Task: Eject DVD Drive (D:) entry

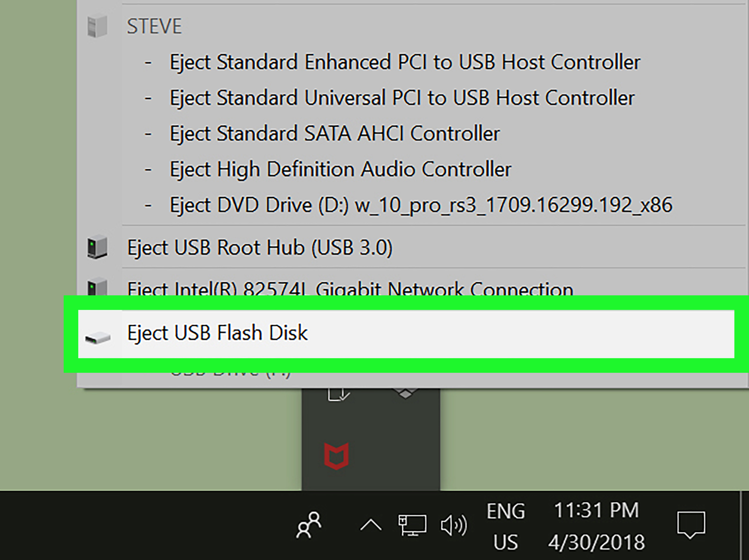Action: tap(421, 205)
